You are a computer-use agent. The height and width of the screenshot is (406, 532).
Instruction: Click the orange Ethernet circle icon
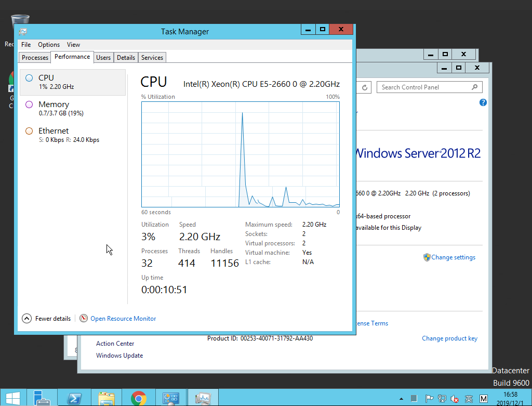pyautogui.click(x=29, y=131)
